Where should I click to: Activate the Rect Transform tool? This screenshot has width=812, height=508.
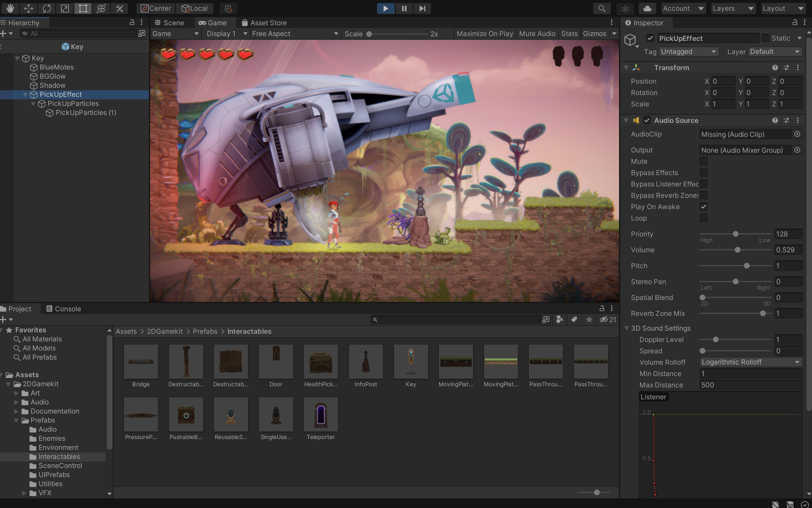tap(83, 9)
